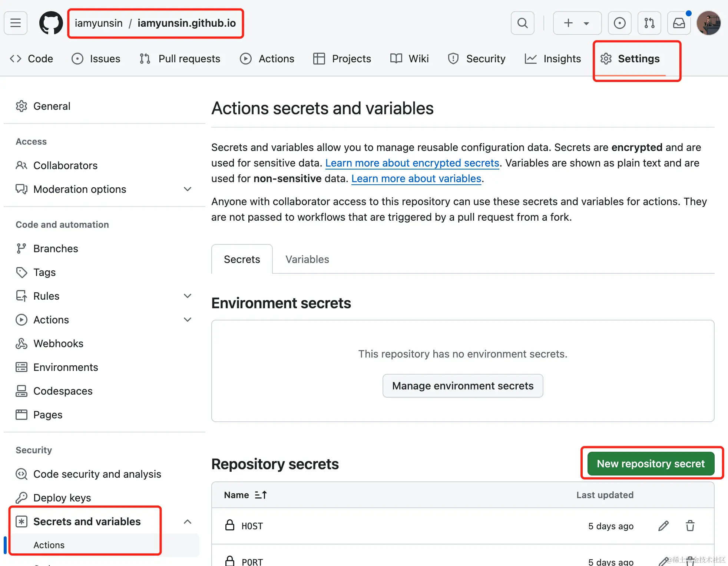This screenshot has height=566, width=728.
Task: Switch to the Variables tab
Action: click(307, 259)
